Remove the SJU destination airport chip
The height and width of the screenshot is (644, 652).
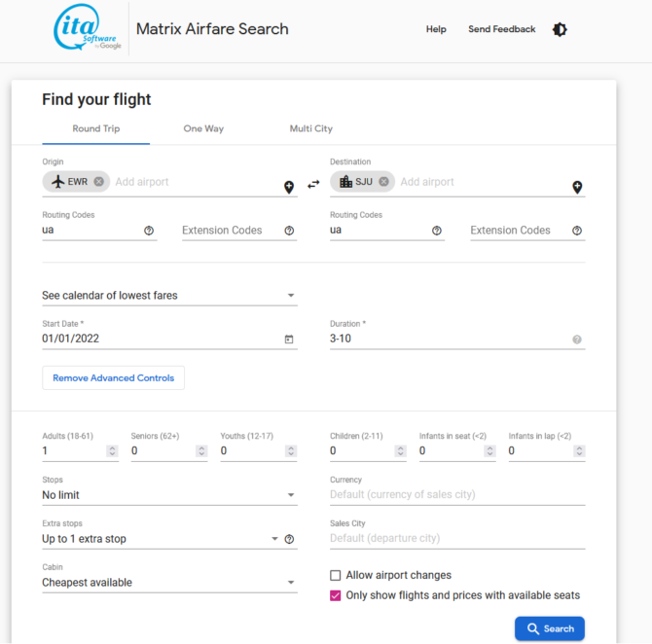(384, 182)
